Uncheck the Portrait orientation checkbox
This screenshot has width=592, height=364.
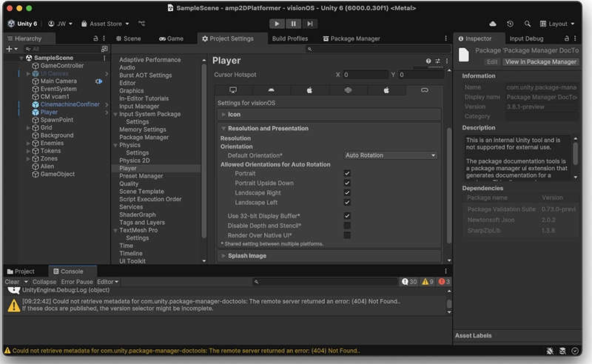tap(347, 174)
